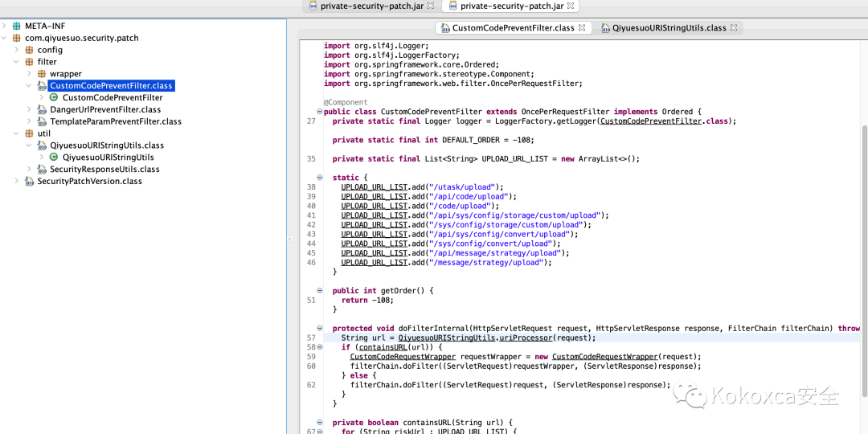Fold the static initializer block
868x434 pixels.
pyautogui.click(x=319, y=177)
